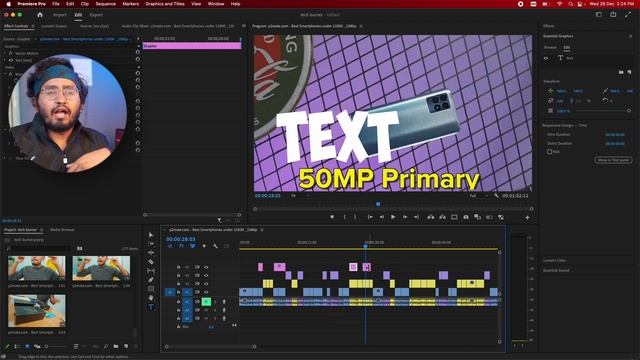
Task: Unmute the green-highlighted audio track
Action: coord(206,302)
